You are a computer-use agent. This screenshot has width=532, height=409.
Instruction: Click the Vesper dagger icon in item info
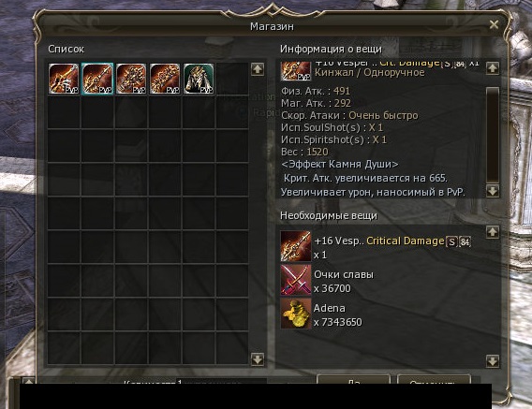(x=296, y=71)
